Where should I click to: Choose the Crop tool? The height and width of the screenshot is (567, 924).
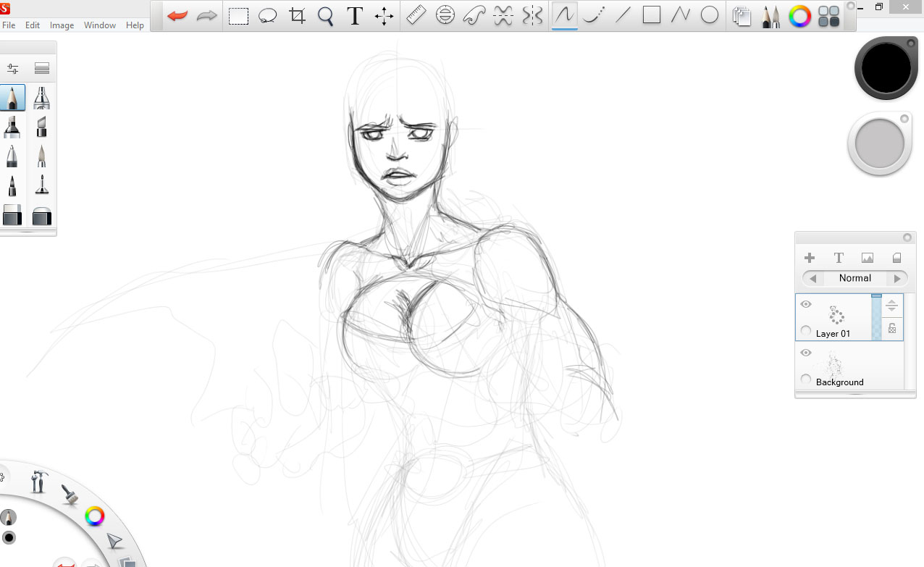297,16
